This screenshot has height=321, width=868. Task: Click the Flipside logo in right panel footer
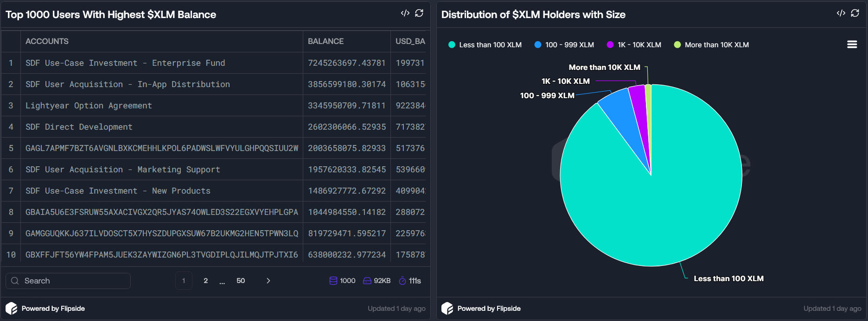coord(447,308)
